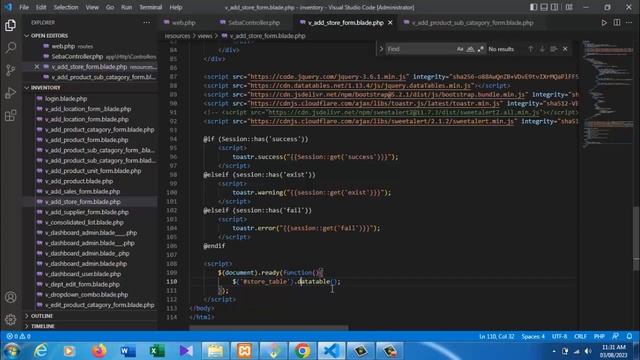
Task: Open v_add_supplier_form.blade.php in file tree
Action: [x=87, y=212]
